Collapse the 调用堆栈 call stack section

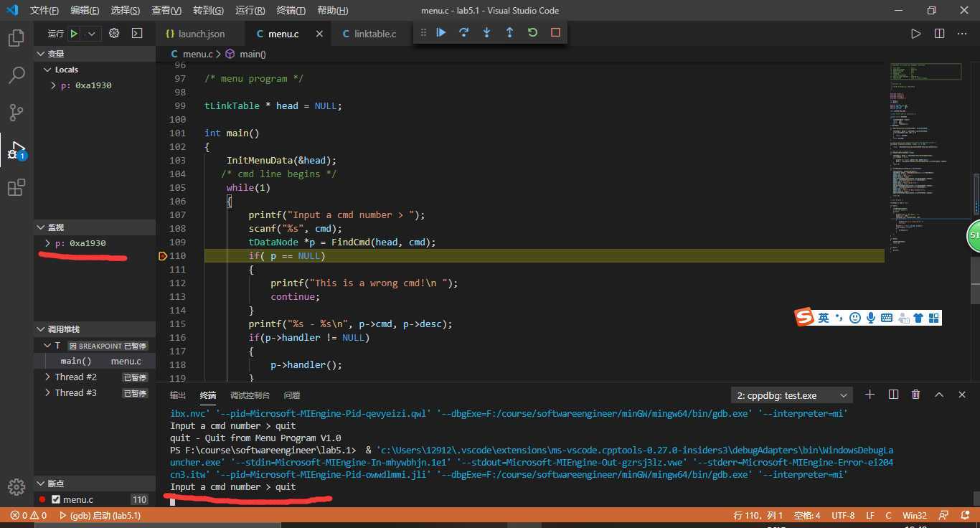[x=95, y=329]
